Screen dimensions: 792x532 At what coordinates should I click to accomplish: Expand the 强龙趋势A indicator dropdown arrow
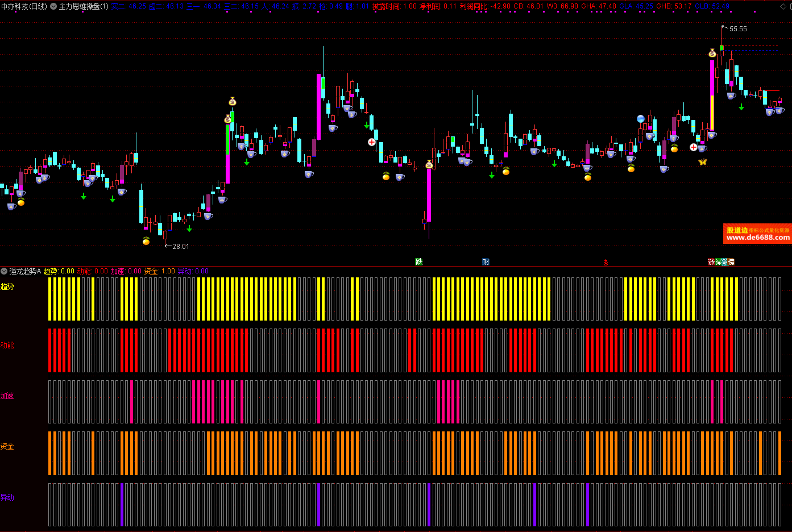(x=4, y=272)
